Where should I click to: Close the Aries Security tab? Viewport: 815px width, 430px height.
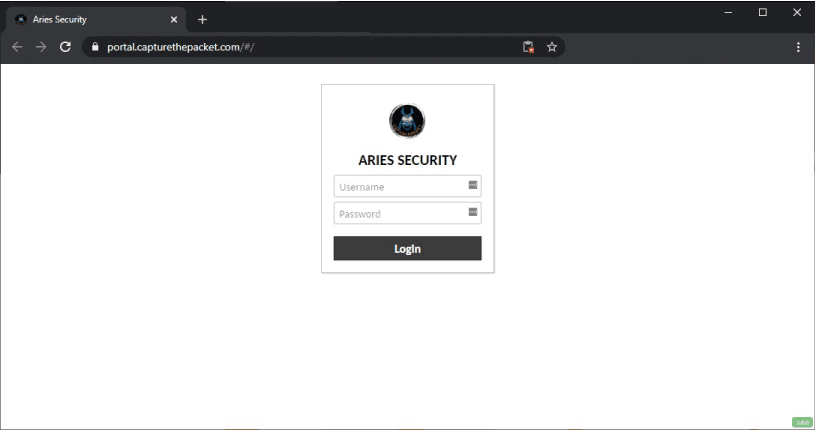pyautogui.click(x=174, y=20)
